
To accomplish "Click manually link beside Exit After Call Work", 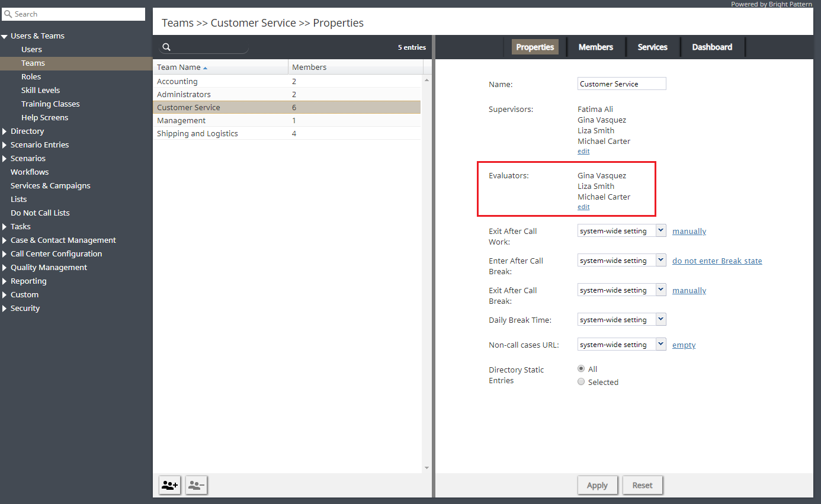I will tap(689, 232).
